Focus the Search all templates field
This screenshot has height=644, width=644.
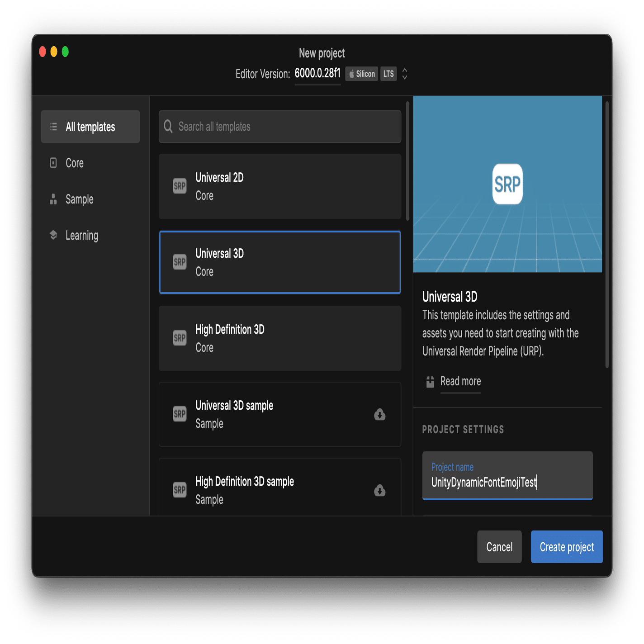[280, 127]
